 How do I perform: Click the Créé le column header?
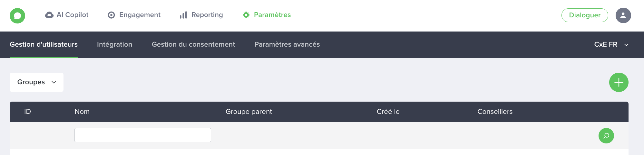[388, 112]
